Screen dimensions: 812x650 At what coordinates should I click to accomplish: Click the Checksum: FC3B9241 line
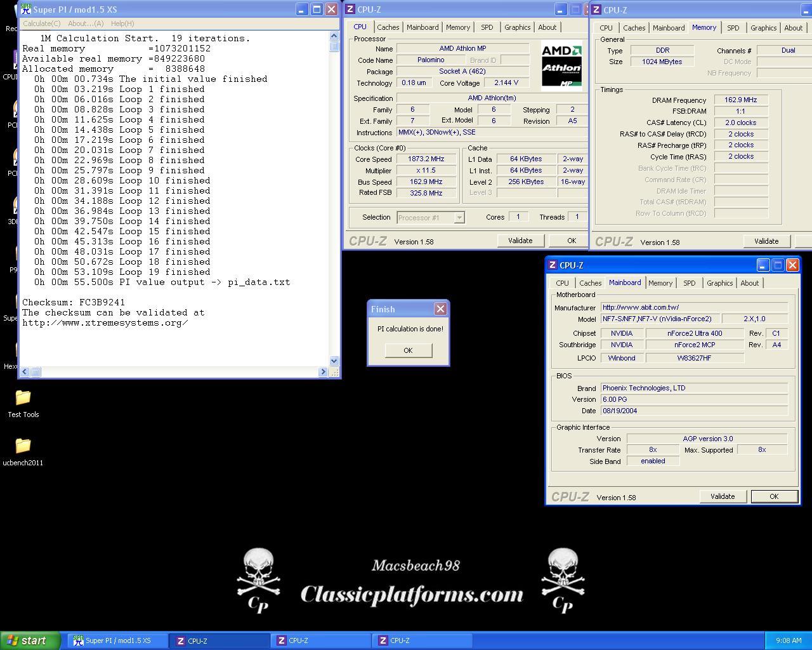click(74, 302)
